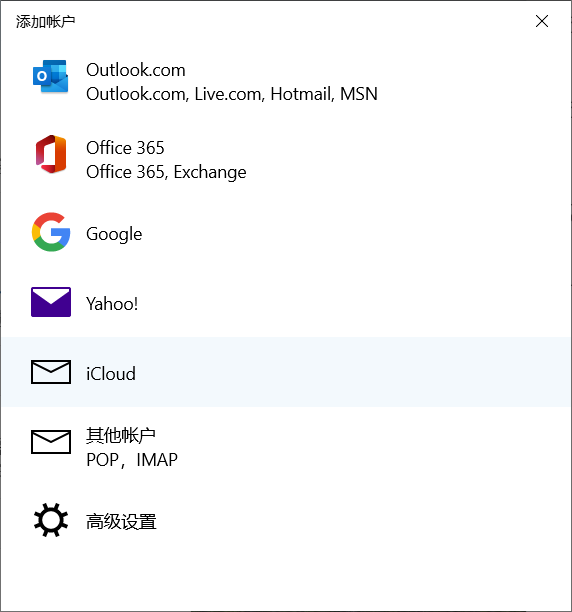Screen dimensions: 572x612
Task: Pick the Google account label
Action: click(114, 234)
